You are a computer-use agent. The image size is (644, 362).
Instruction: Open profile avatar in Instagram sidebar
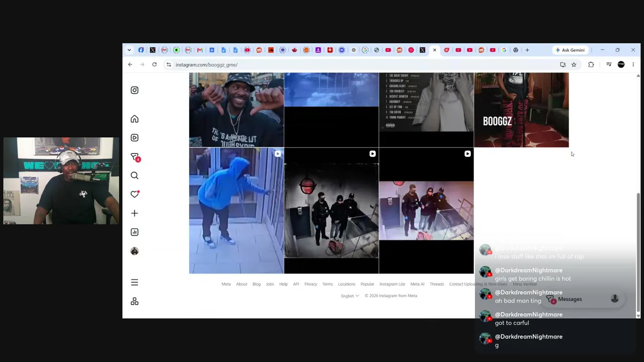click(x=134, y=251)
